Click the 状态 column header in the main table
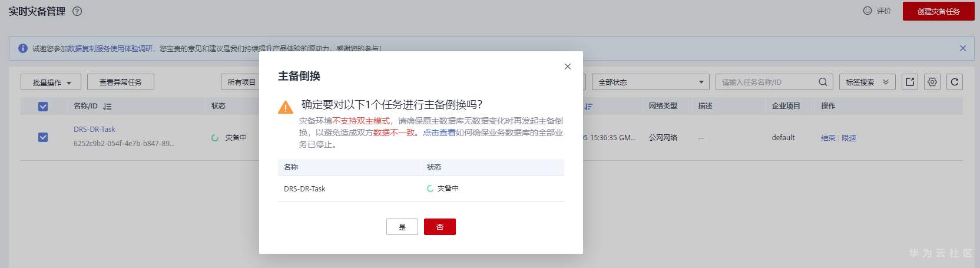 click(218, 106)
